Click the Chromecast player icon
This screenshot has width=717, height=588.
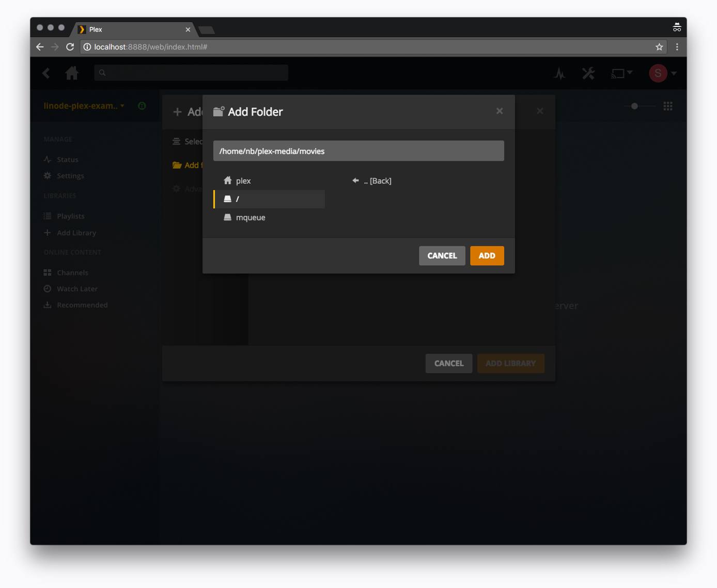pos(618,73)
